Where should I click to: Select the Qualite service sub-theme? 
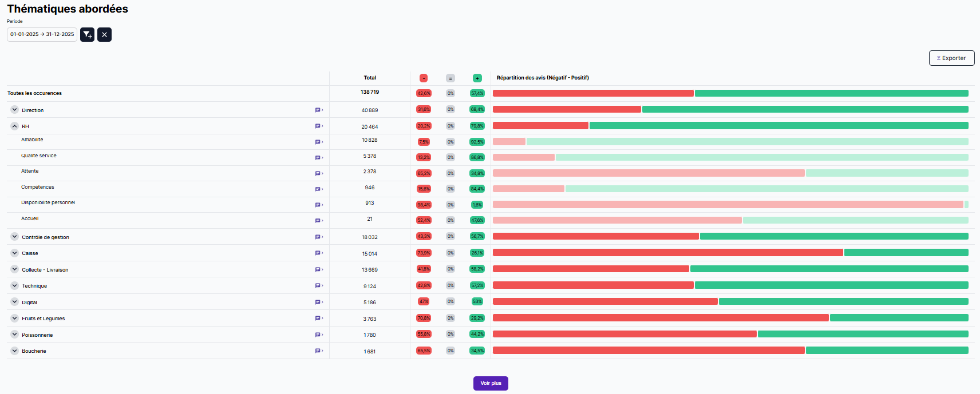39,156
